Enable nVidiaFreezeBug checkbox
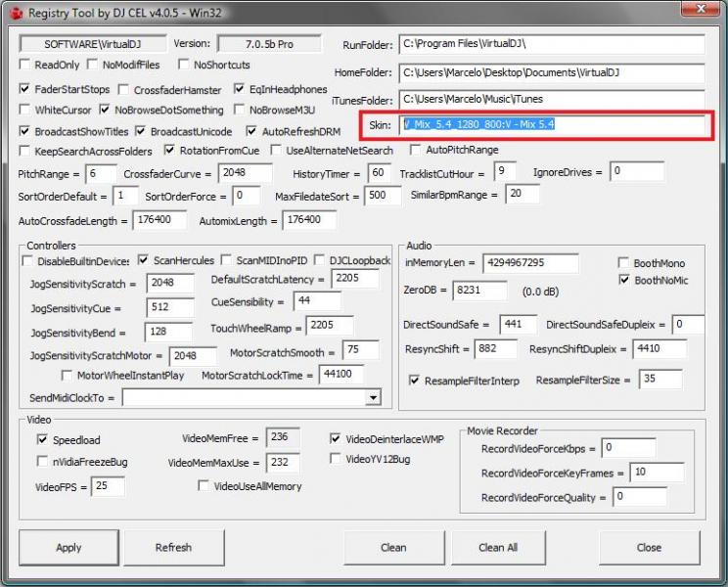 pyautogui.click(x=42, y=461)
